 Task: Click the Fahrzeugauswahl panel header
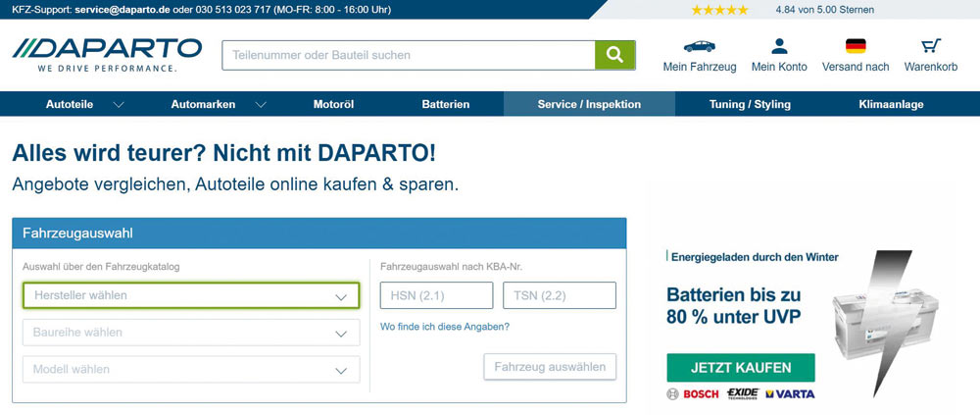[319, 233]
